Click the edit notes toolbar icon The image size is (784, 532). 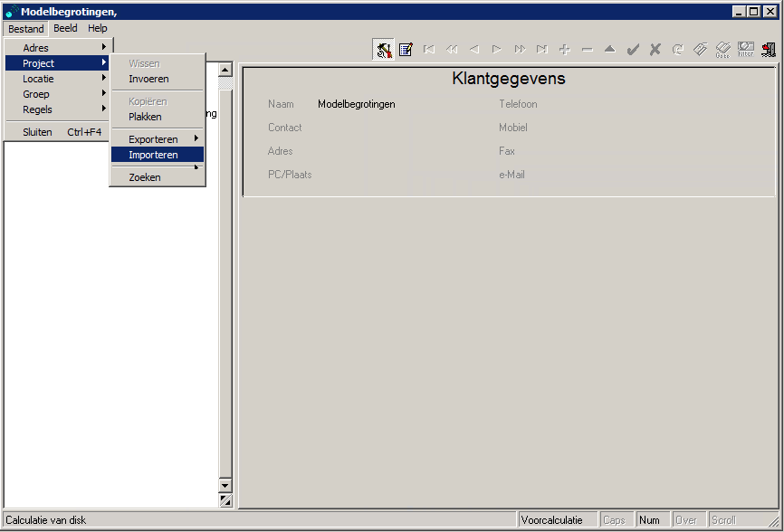pos(406,50)
